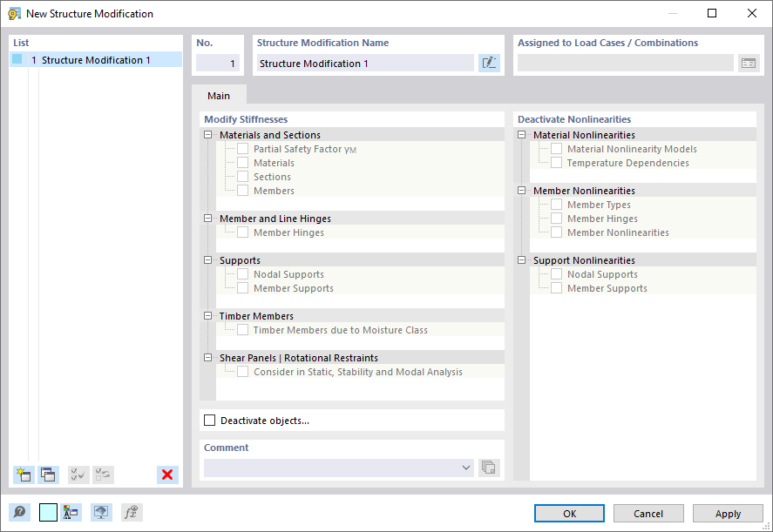773x532 pixels.
Task: Open help with the question mark icon
Action: click(x=19, y=512)
